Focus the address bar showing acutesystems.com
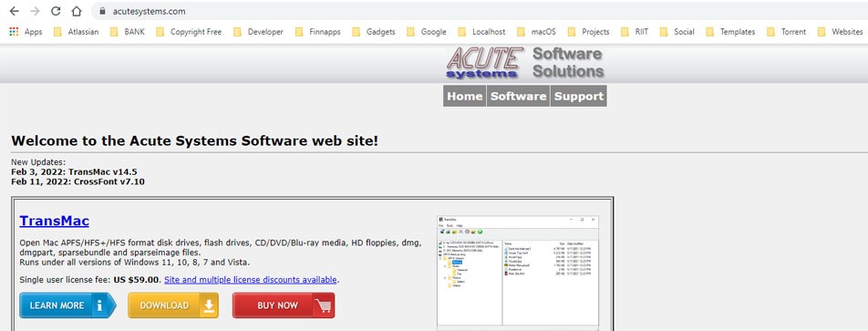868x331 pixels. click(480, 11)
